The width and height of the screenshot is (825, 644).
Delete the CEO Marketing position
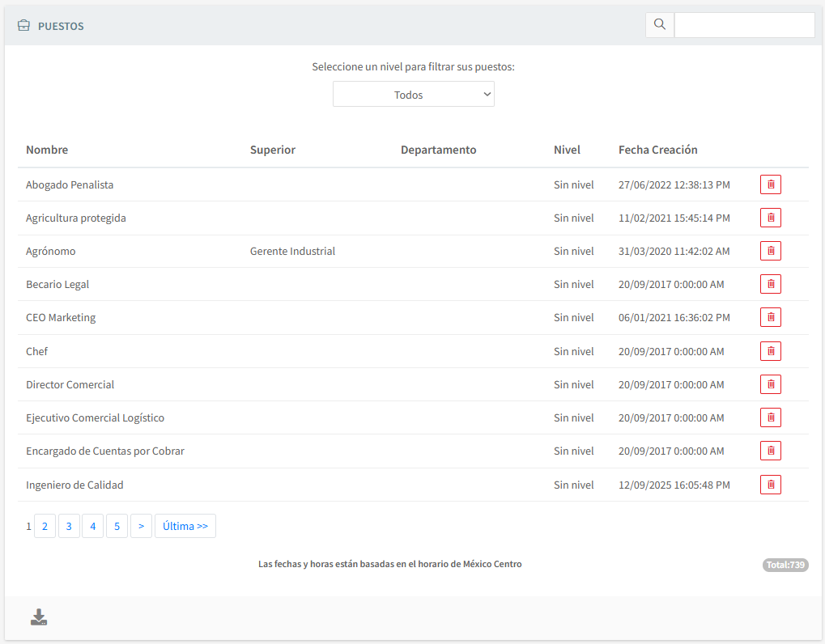click(x=770, y=317)
